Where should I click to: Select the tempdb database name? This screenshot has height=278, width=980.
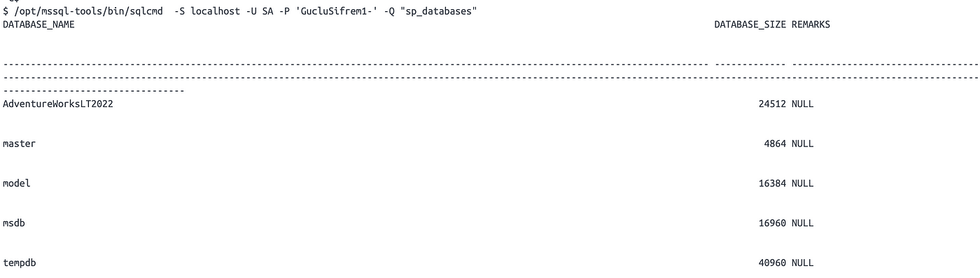pos(19,263)
